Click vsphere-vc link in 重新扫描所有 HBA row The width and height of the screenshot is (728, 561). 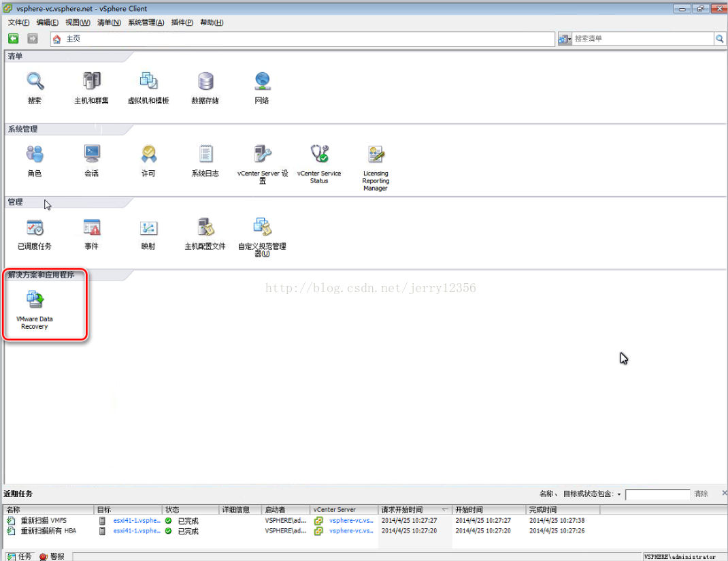point(351,531)
